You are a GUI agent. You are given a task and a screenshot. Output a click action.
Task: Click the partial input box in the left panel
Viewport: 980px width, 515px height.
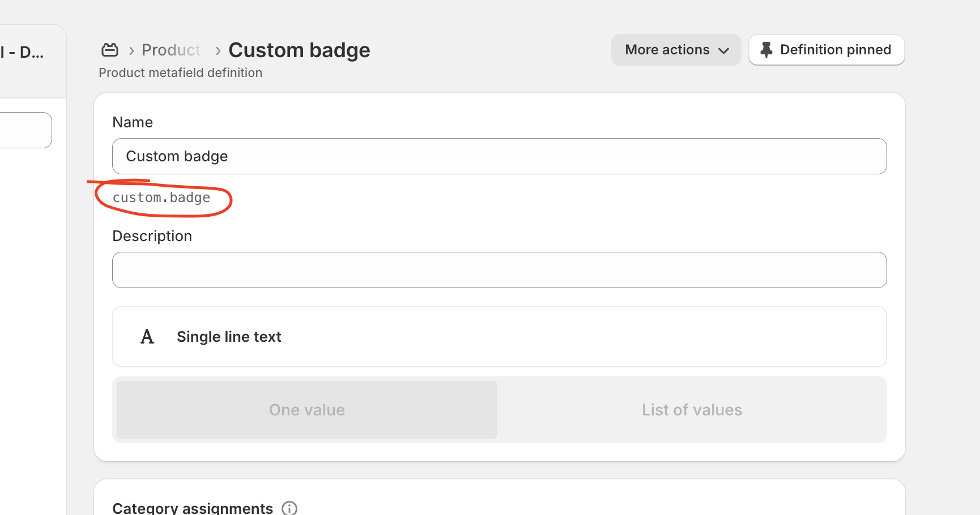25,130
